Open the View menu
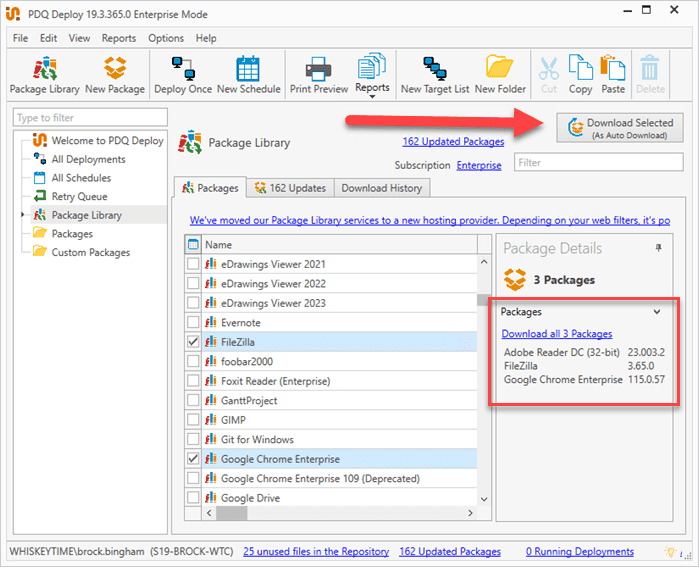699x567 pixels. [79, 38]
